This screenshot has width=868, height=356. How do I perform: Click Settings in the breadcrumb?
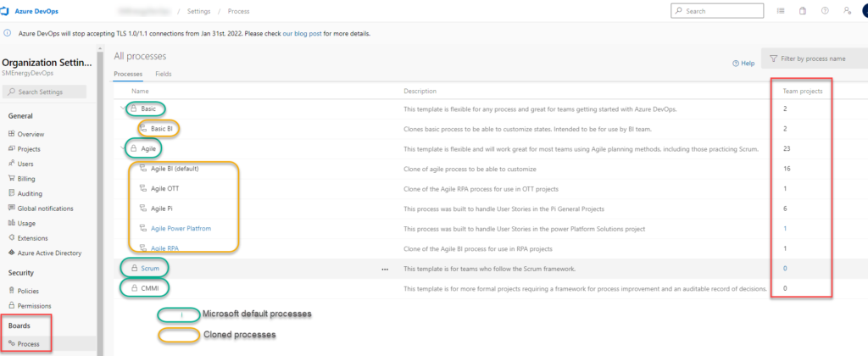click(x=198, y=11)
